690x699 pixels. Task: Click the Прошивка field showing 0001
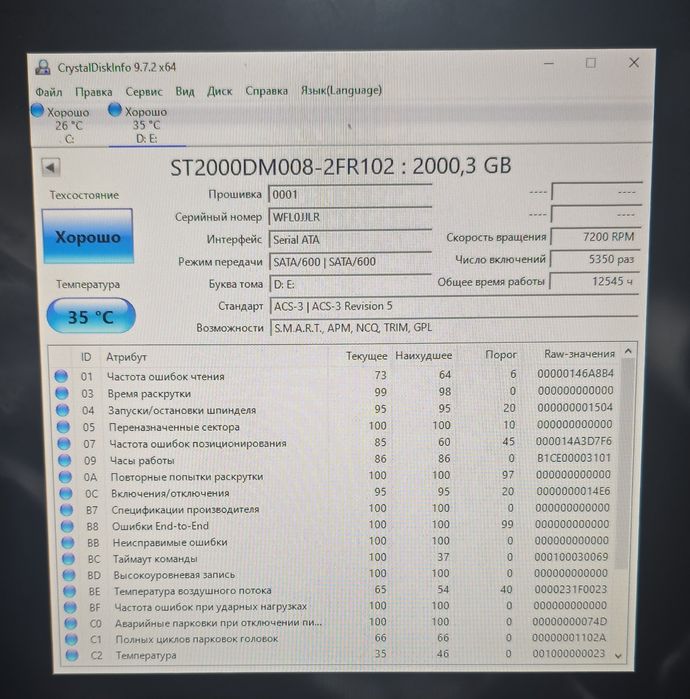point(350,194)
